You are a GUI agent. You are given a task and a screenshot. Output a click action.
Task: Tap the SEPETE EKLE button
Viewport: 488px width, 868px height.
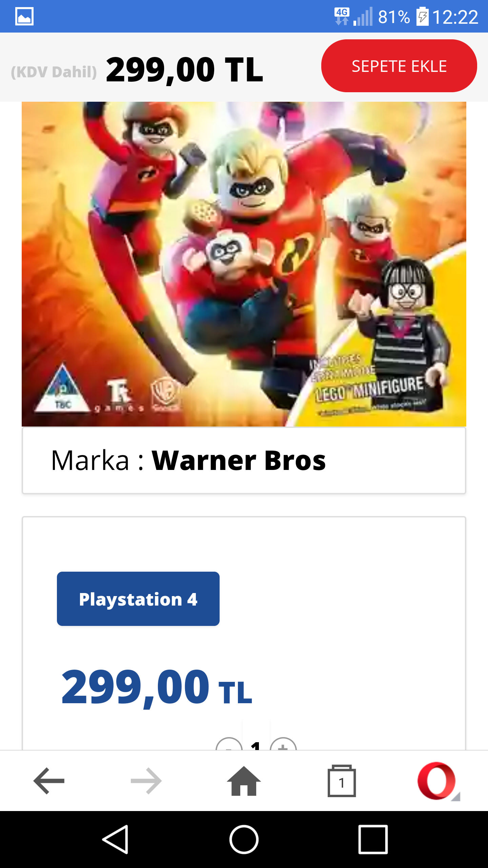(x=399, y=66)
